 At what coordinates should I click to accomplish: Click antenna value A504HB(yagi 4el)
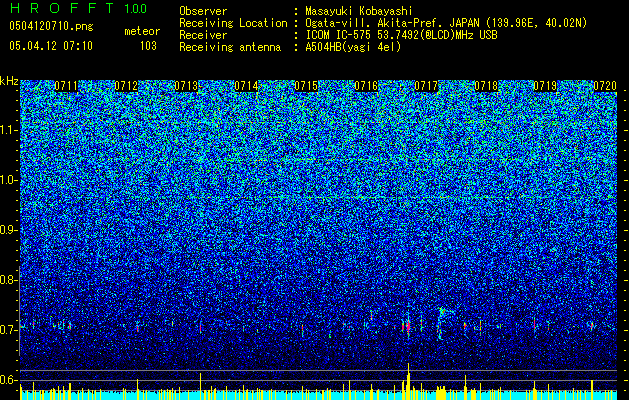(x=353, y=47)
